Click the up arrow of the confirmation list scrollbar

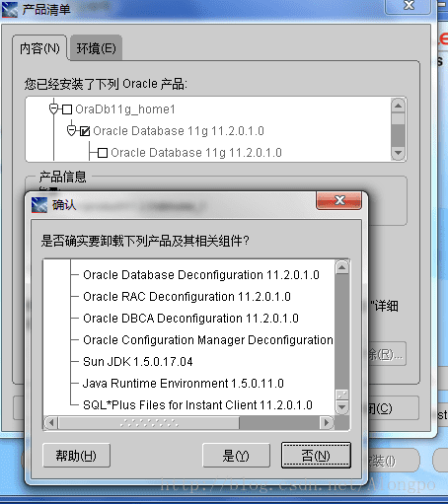[x=341, y=267]
